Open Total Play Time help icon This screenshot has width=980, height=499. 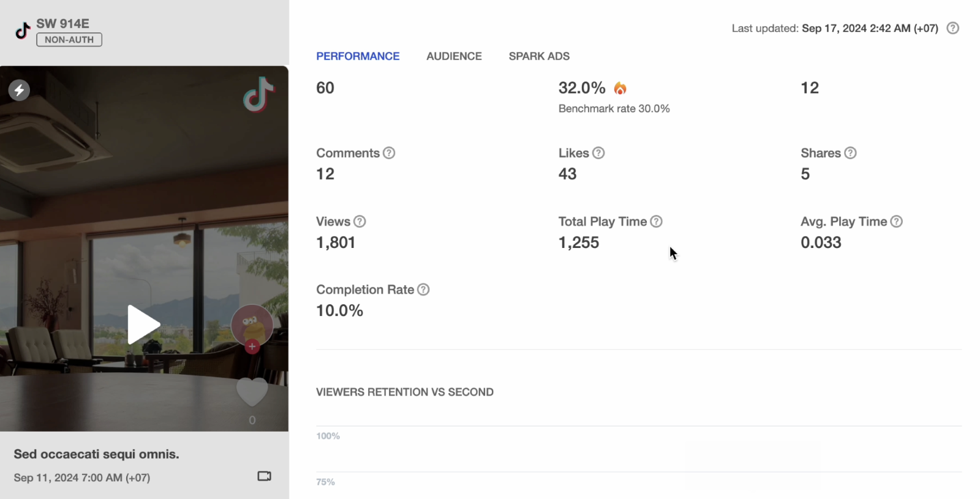pos(656,222)
